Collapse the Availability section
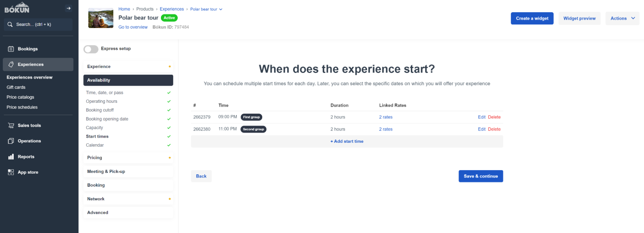644x233 pixels. pos(128,80)
